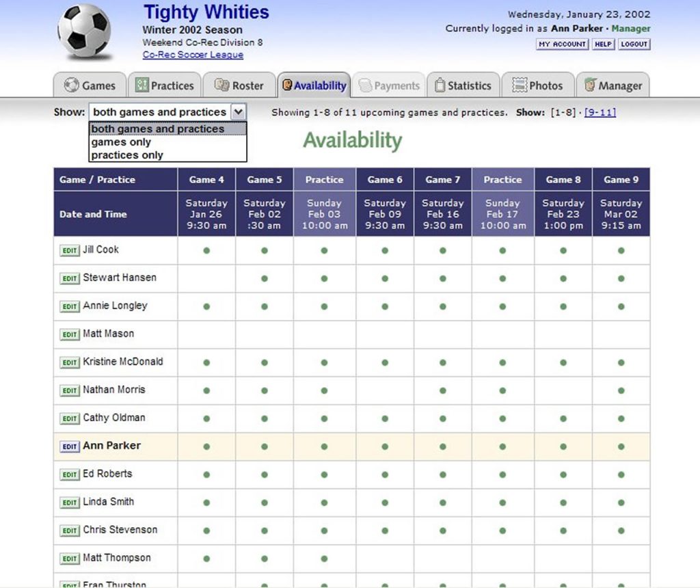700x588 pixels.
Task: Click Annie Longley's Game 9 availability dot
Action: pyautogui.click(x=621, y=307)
